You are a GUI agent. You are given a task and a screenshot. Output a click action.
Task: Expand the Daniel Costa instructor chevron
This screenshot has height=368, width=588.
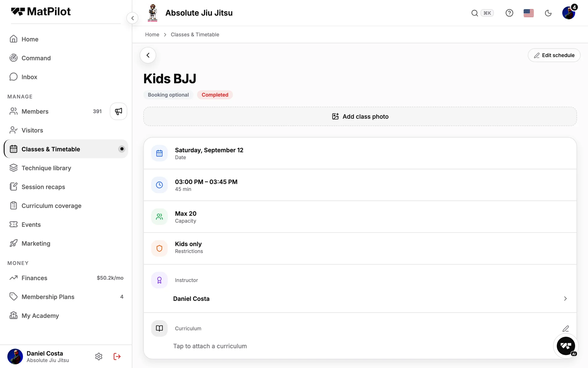pos(565,299)
